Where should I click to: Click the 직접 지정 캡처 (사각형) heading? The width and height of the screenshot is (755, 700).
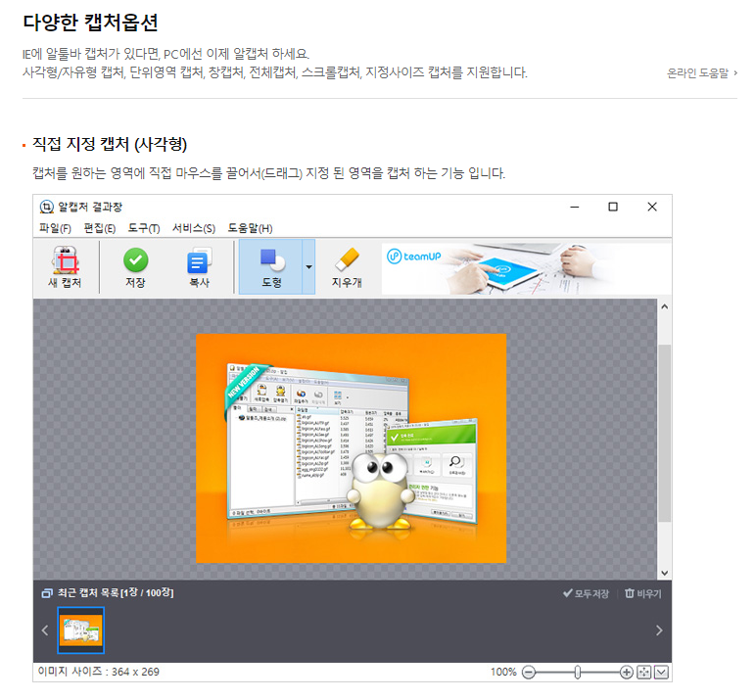pos(110,144)
